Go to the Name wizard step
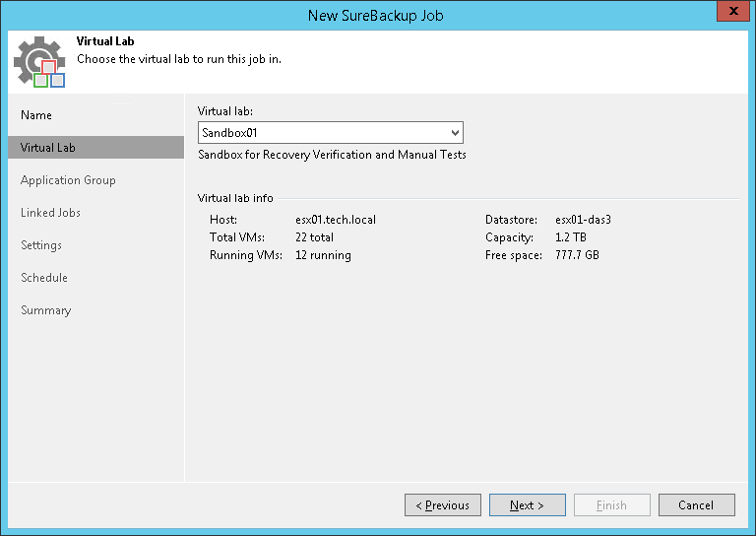This screenshot has height=536, width=756. [36, 115]
